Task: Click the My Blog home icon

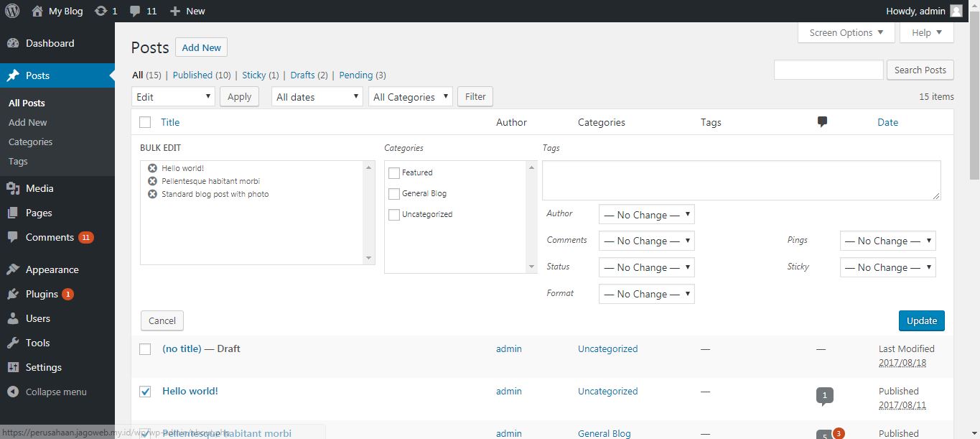Action: pos(37,11)
